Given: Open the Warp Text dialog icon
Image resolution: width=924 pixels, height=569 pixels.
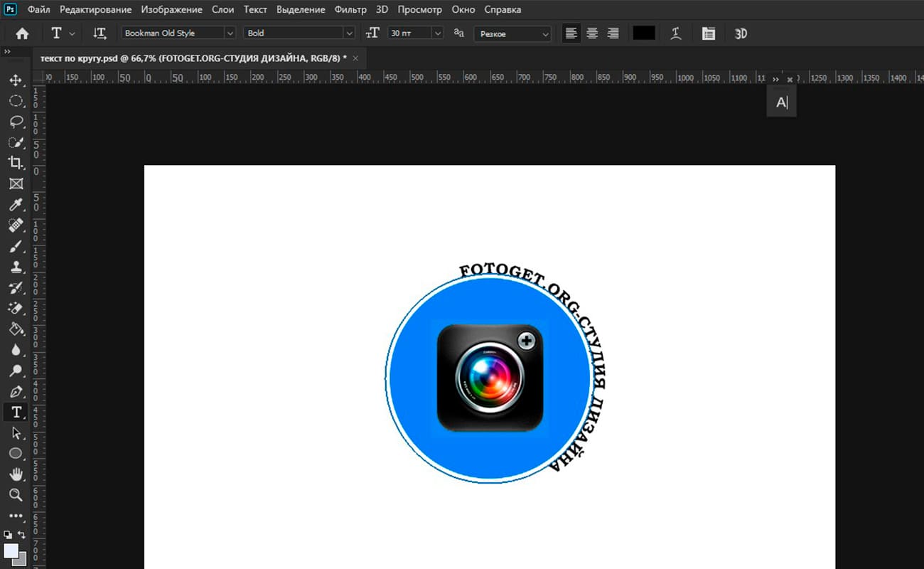Looking at the screenshot, I should point(676,33).
